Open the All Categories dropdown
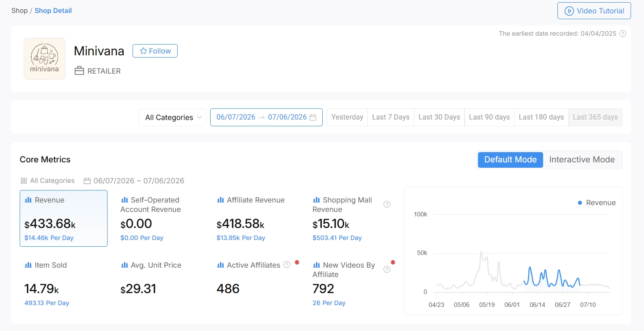Screen dimensions: 644x331 (172, 117)
